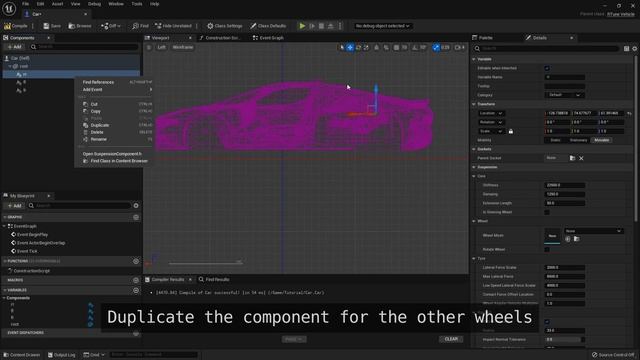The width and height of the screenshot is (640, 360).
Task: Click the Left view perspective button
Action: pyautogui.click(x=162, y=47)
